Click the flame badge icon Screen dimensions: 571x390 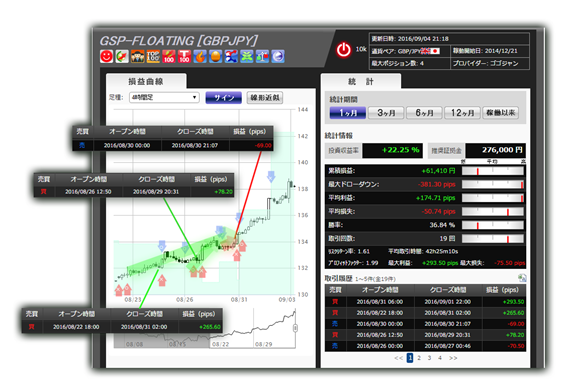[200, 56]
